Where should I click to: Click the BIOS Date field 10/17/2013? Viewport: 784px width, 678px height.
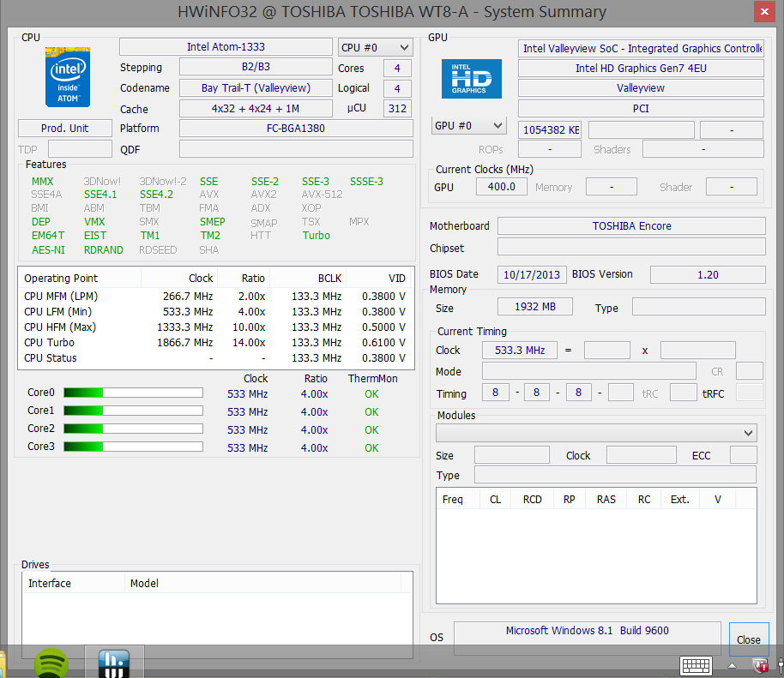tap(532, 275)
